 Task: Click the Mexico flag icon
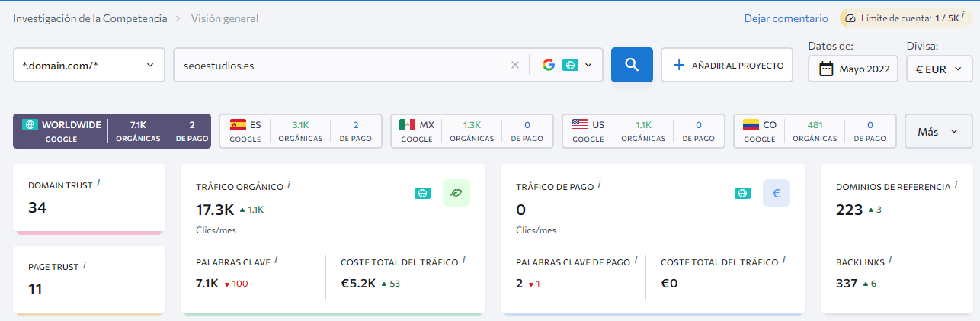pos(408,125)
